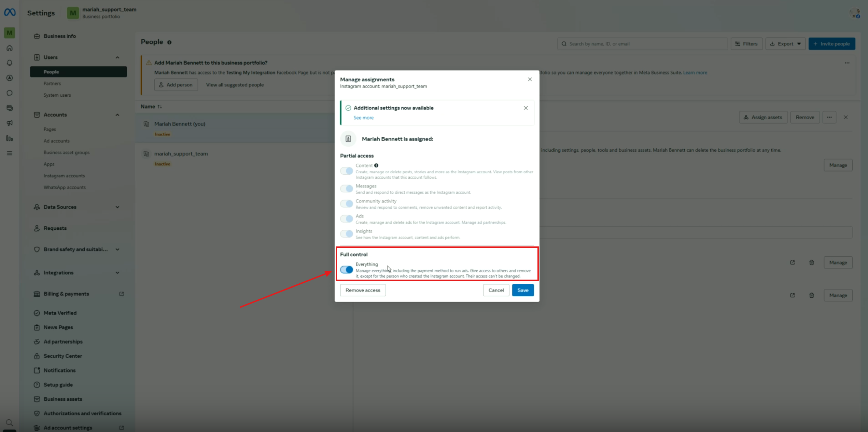The image size is (868, 432).
Task: Select Mariah Bennett (you) row
Action: point(235,128)
